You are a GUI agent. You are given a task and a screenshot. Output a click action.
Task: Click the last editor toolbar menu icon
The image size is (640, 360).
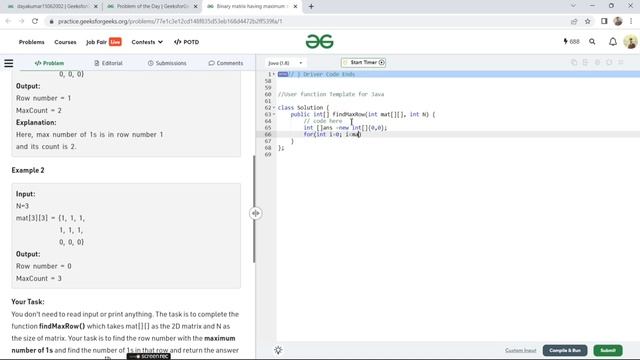click(x=621, y=62)
